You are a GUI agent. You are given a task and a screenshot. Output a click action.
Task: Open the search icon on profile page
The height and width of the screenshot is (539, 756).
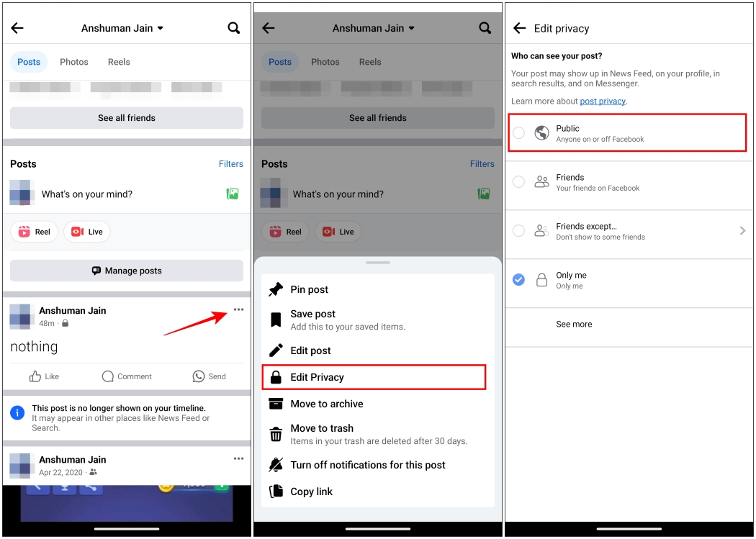point(233,27)
